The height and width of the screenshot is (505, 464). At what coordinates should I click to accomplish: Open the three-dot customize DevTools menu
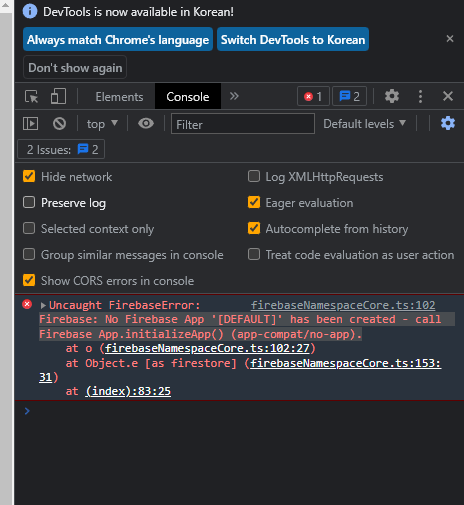420,96
